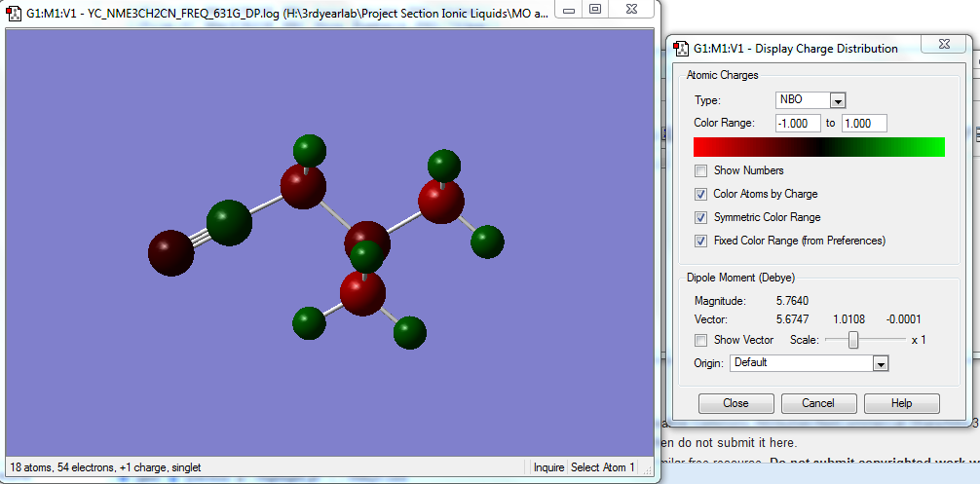Viewport: 980px width, 484px height.
Task: Click the dipole vector Scale slider handle
Action: [853, 340]
